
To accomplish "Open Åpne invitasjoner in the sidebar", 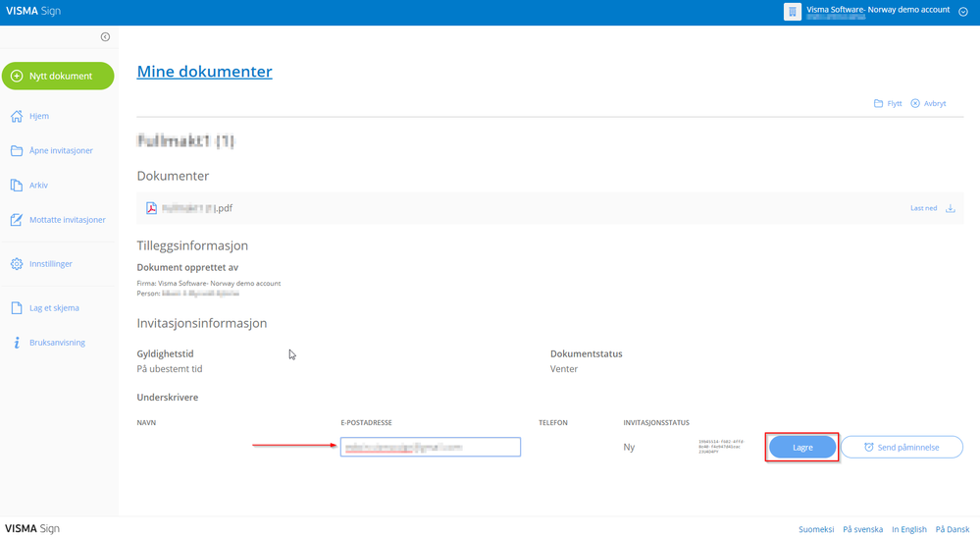I will click(61, 150).
